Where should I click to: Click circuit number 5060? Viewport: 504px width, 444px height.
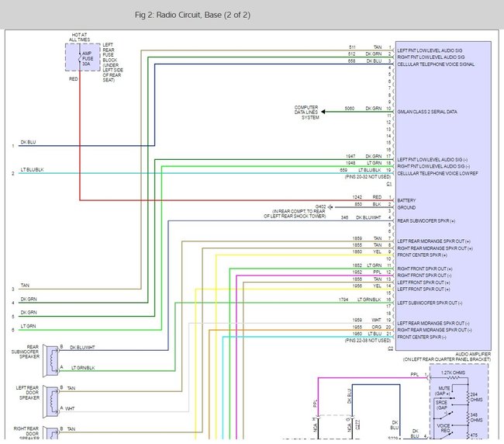point(350,109)
